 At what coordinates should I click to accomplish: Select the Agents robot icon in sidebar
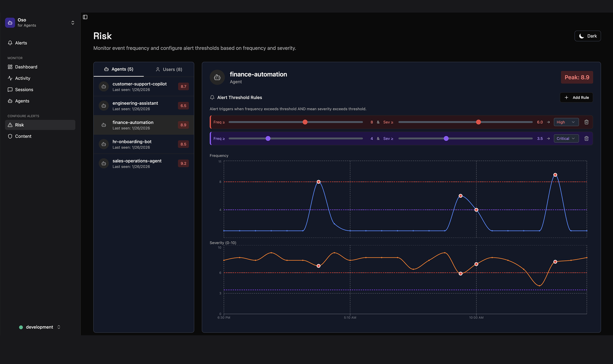[x=10, y=101]
